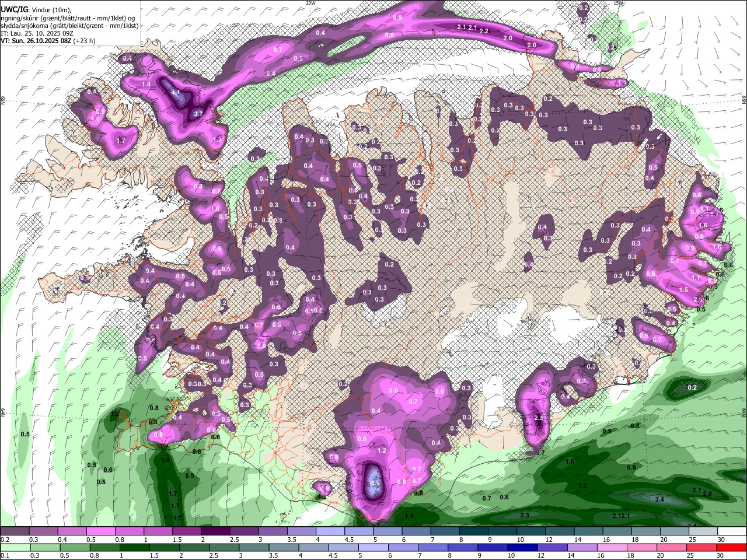Click the '2.12.1' overlapping rainfall label
Screen dimensions: 747x560
tap(622, 516)
